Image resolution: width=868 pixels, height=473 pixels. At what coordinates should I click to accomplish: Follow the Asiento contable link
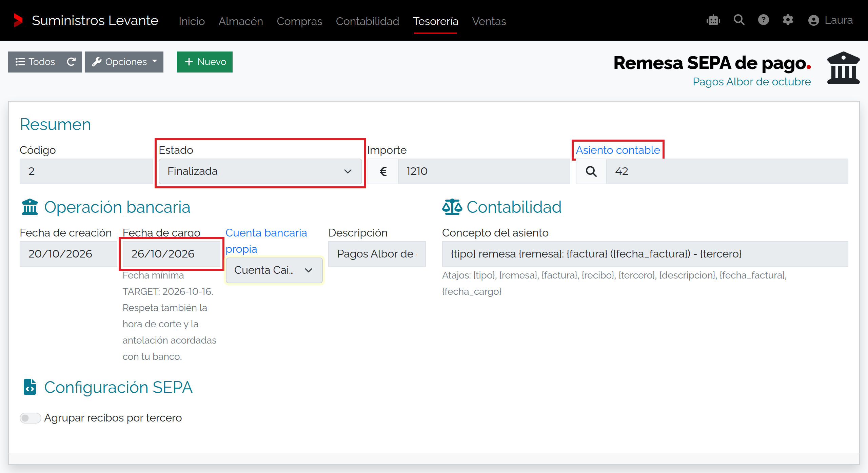[618, 150]
